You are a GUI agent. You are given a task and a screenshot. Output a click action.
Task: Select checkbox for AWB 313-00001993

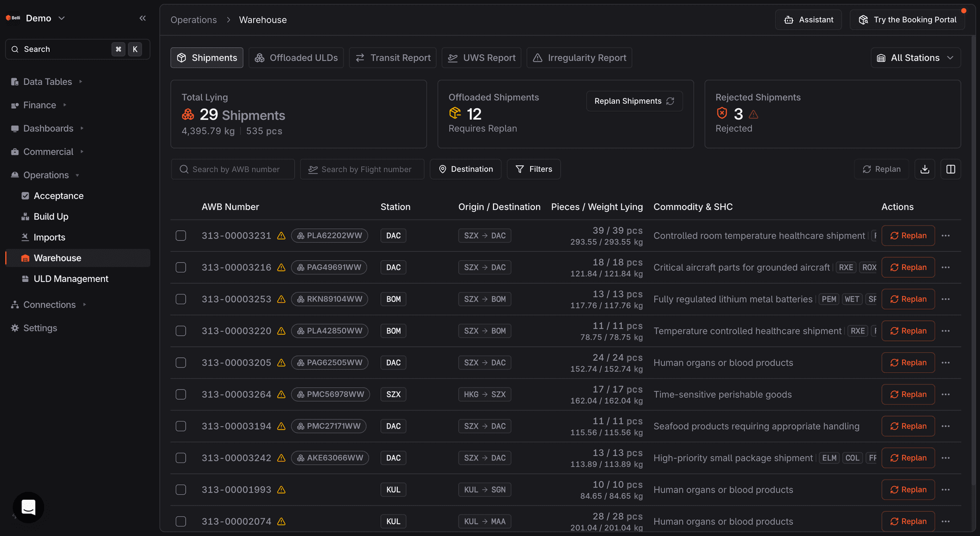(x=181, y=490)
